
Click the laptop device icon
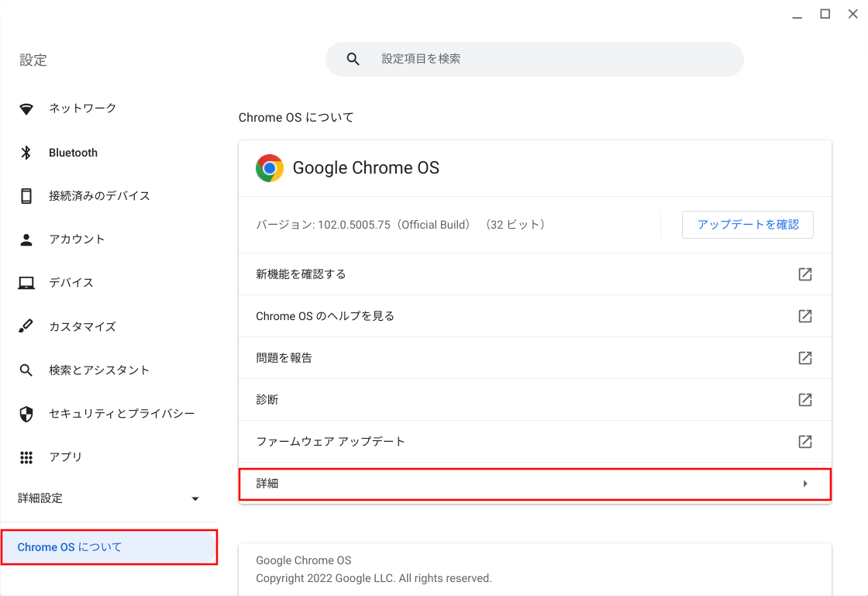pyautogui.click(x=26, y=283)
